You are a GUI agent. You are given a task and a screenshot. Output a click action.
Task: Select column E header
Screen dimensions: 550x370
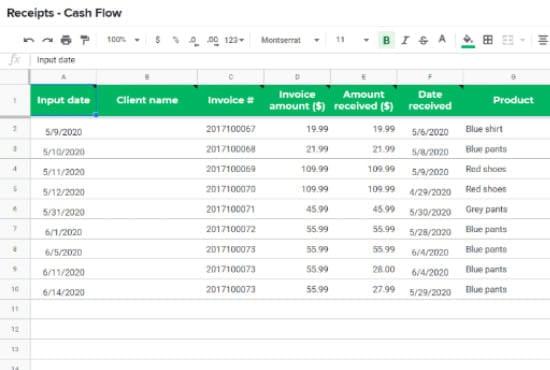point(363,77)
